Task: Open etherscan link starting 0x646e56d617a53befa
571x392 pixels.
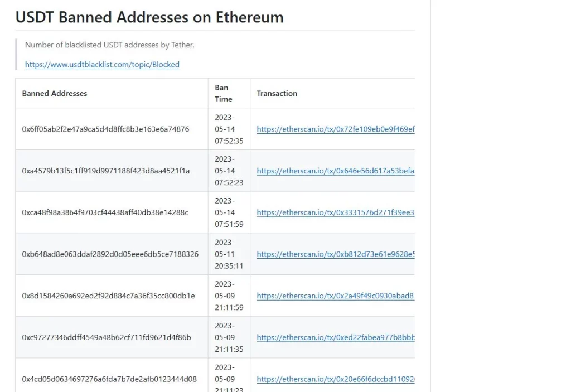Action: (x=335, y=171)
